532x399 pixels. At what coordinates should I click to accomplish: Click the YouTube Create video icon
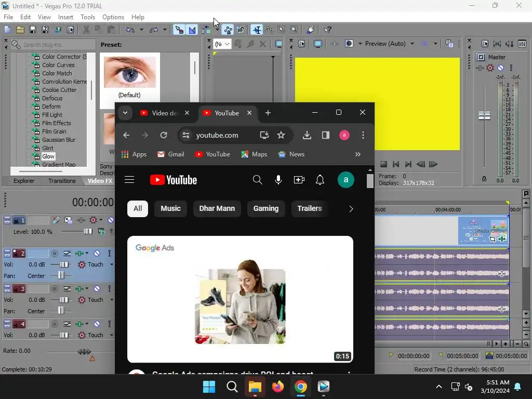pyautogui.click(x=299, y=180)
